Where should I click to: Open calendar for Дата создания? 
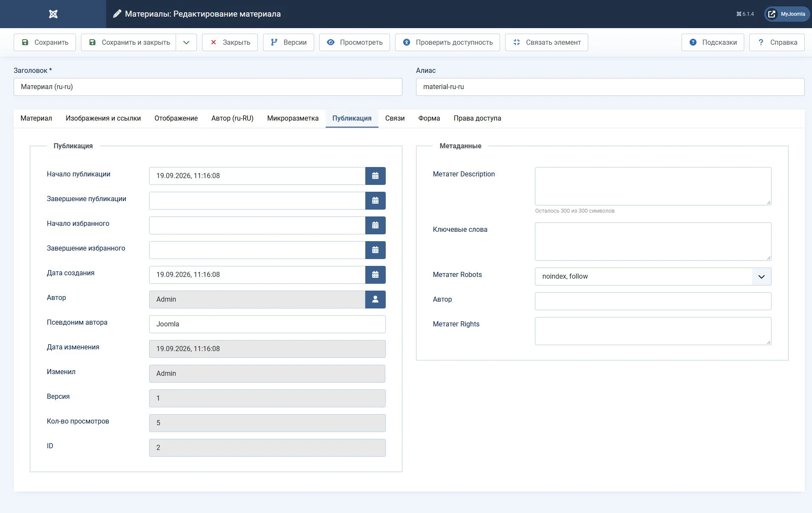tap(375, 275)
